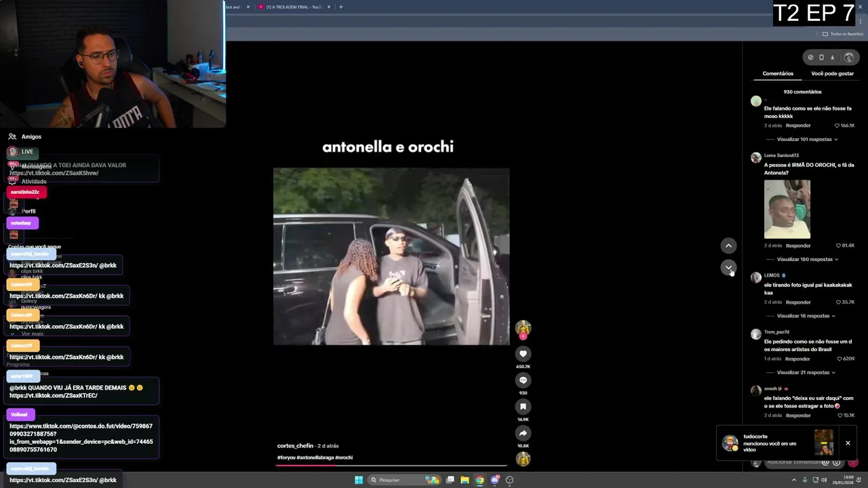Click the #orochi hashtag
The image size is (868, 488).
(x=344, y=457)
